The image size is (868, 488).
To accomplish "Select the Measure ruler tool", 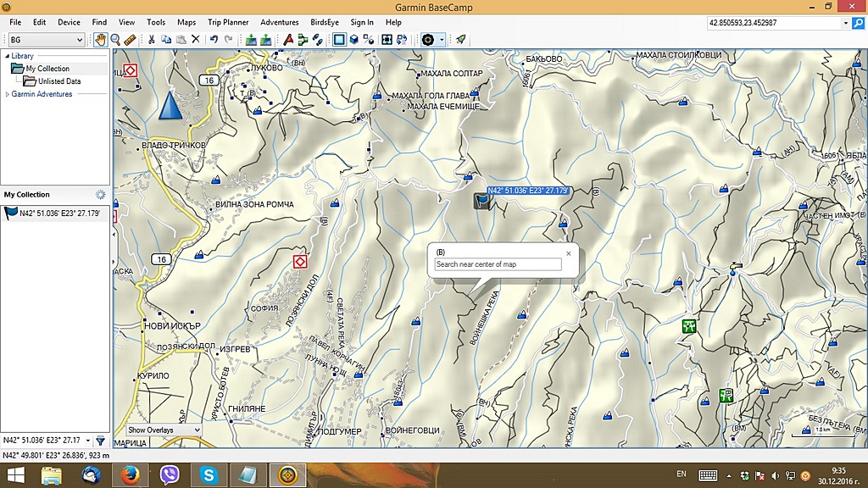I will click(130, 39).
